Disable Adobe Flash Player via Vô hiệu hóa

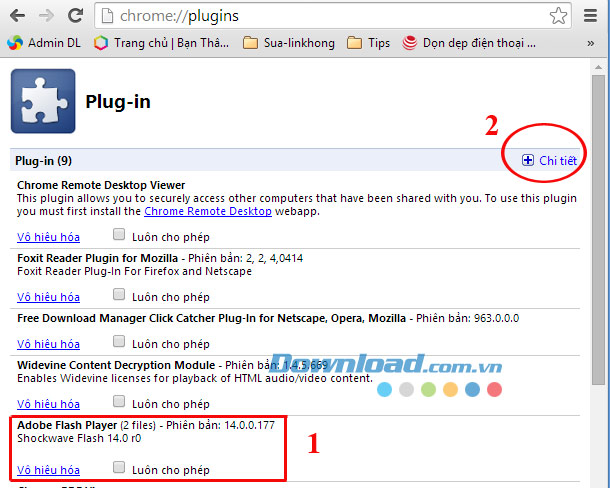[48, 470]
